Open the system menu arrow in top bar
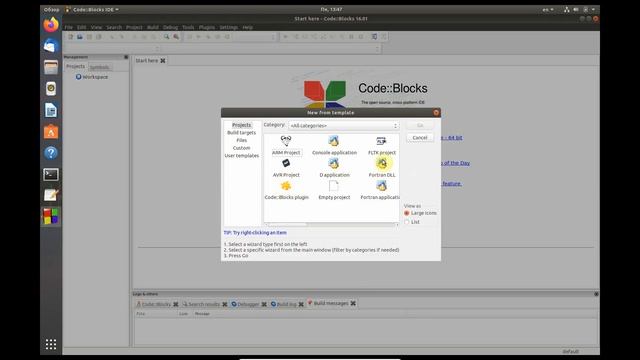 click(593, 9)
